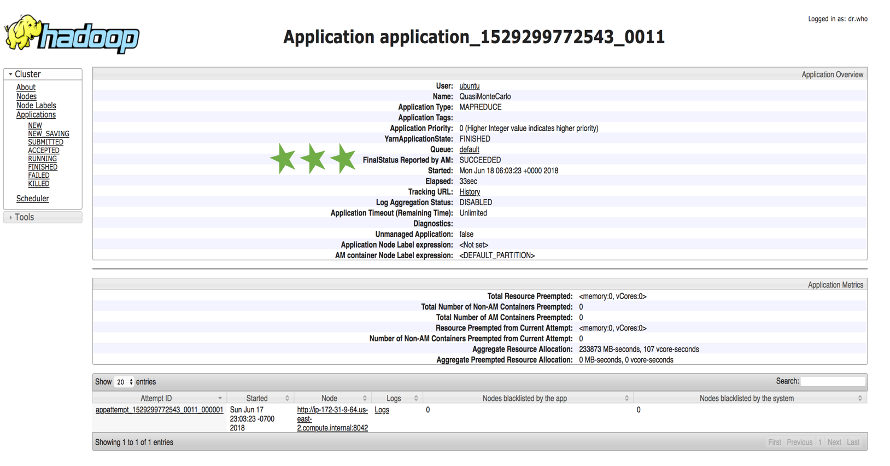Click the SUCCEEDED final status value
Screen dimensions: 890x466
pyautogui.click(x=480, y=160)
